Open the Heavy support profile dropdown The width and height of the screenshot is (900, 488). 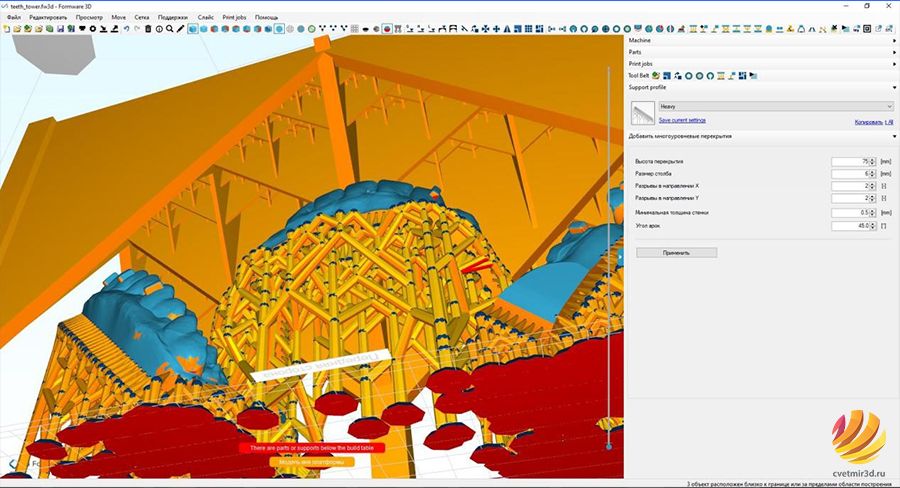coord(776,106)
